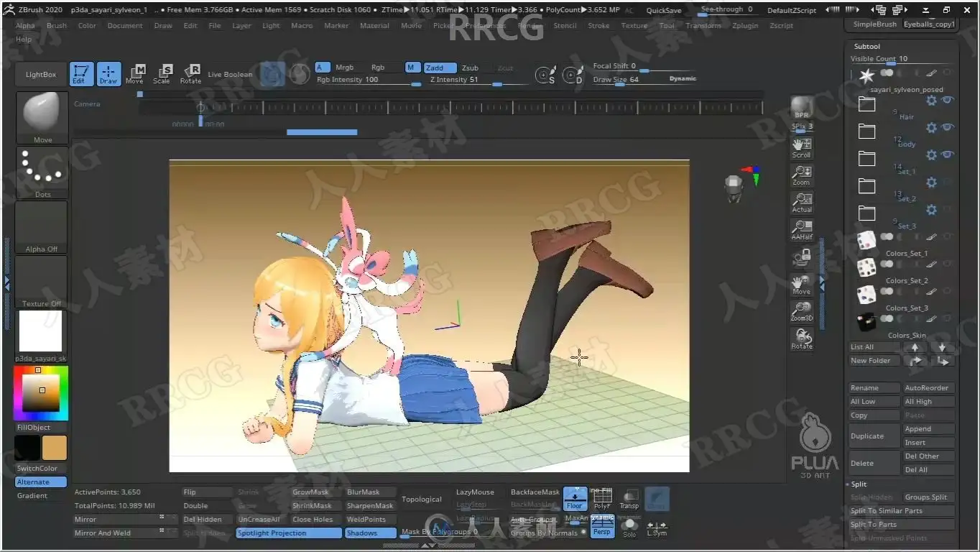Toggle the Set_1 folder visibility eye
The height and width of the screenshot is (552, 980).
948,155
